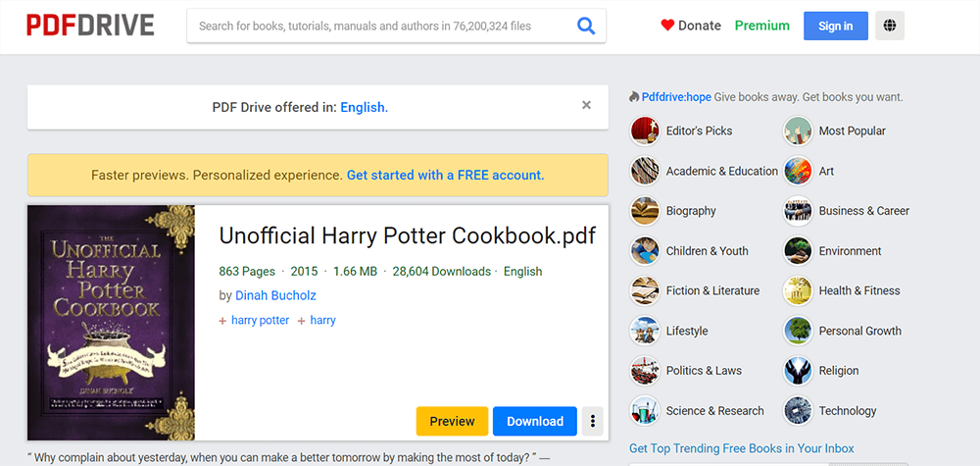Click the Technology category icon

pyautogui.click(x=798, y=411)
